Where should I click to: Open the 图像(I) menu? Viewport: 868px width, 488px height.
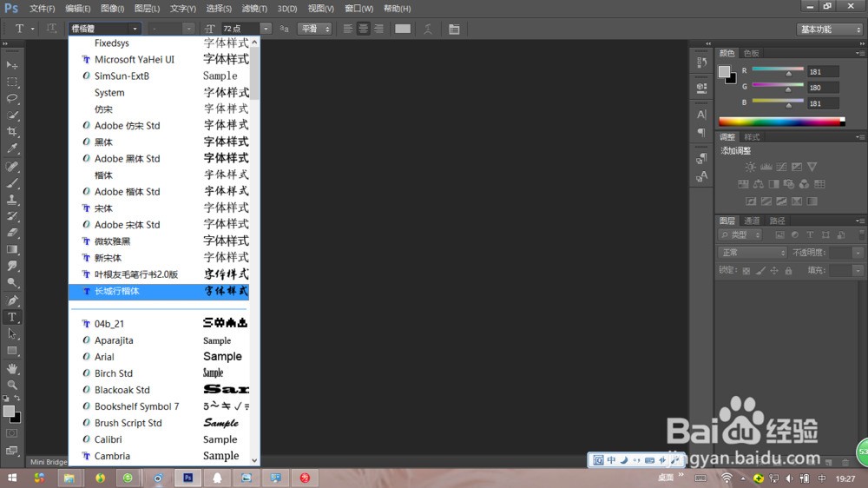click(x=112, y=9)
